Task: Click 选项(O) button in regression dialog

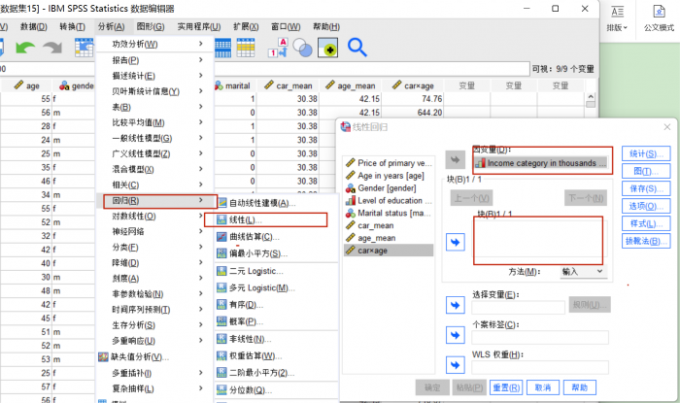Action: click(646, 206)
